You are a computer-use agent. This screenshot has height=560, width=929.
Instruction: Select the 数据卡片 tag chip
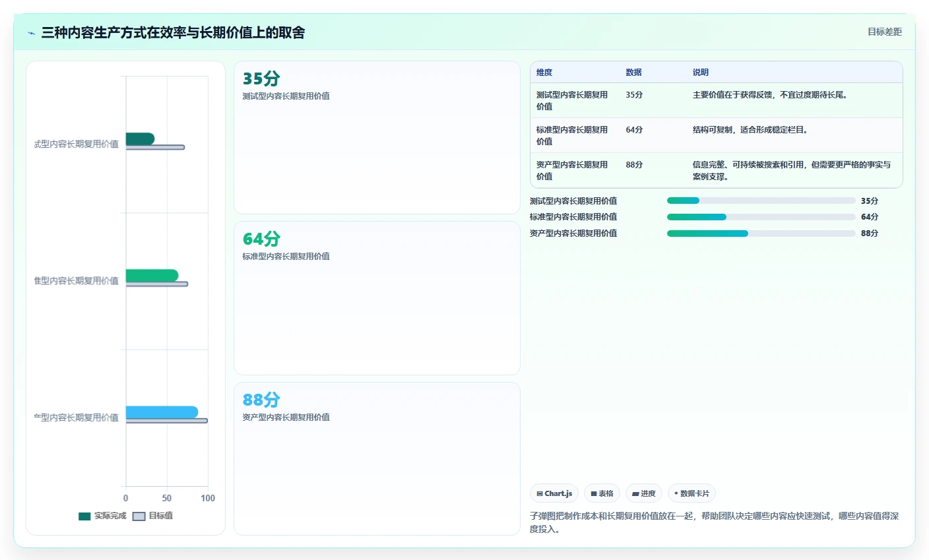click(x=691, y=493)
